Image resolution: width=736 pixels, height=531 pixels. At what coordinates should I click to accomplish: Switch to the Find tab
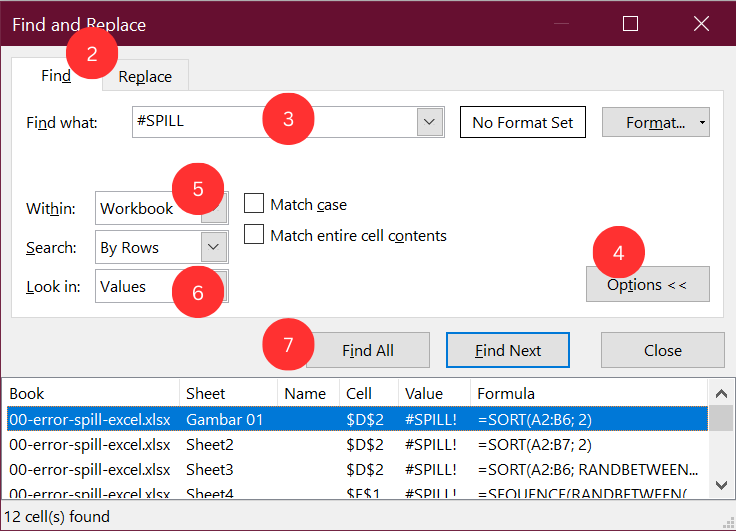click(56, 75)
